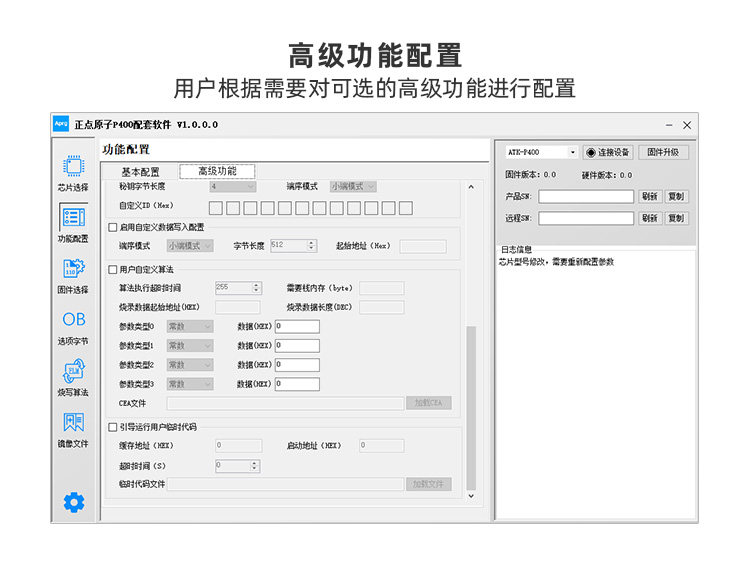
Task: Focus 数据(HEX) field for 参数类型2
Action: [297, 365]
